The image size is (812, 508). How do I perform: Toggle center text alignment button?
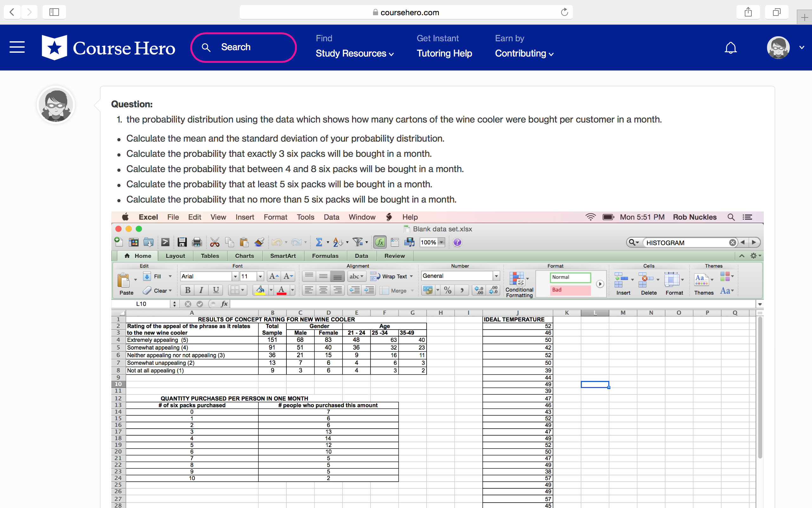[x=324, y=290]
